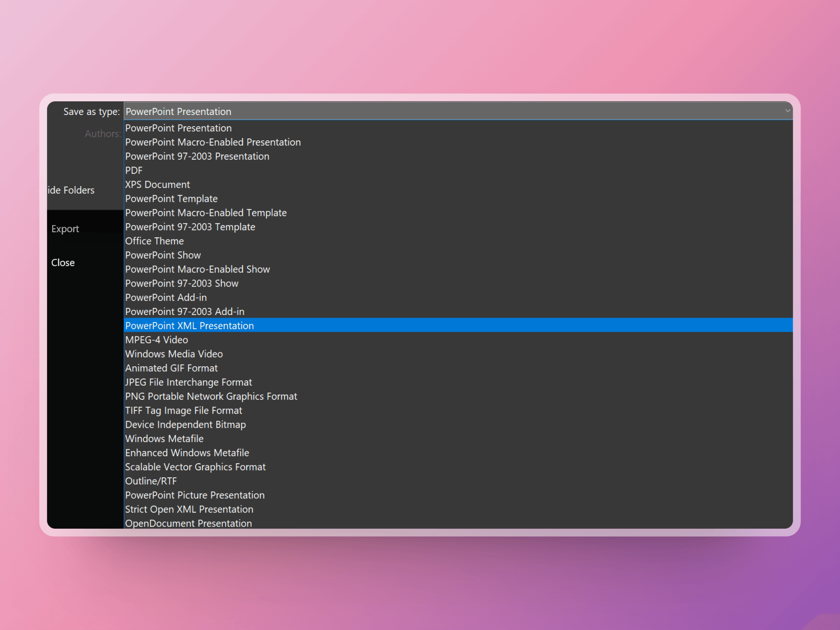Choose PowerPoint Add-in type
This screenshot has width=840, height=630.
458,297
